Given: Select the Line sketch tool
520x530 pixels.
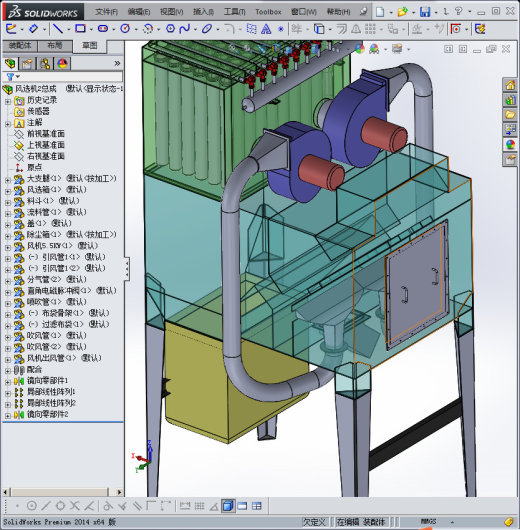Looking at the screenshot, I should click(57, 29).
